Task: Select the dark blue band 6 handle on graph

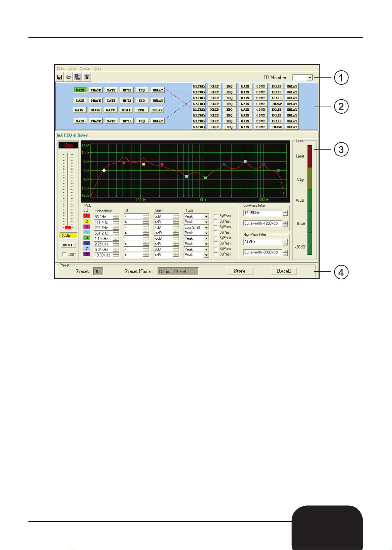Action: point(224,164)
